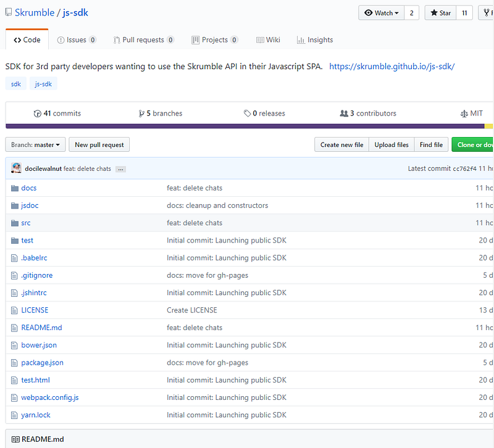
Task: Click the Create new file button
Action: click(x=342, y=144)
